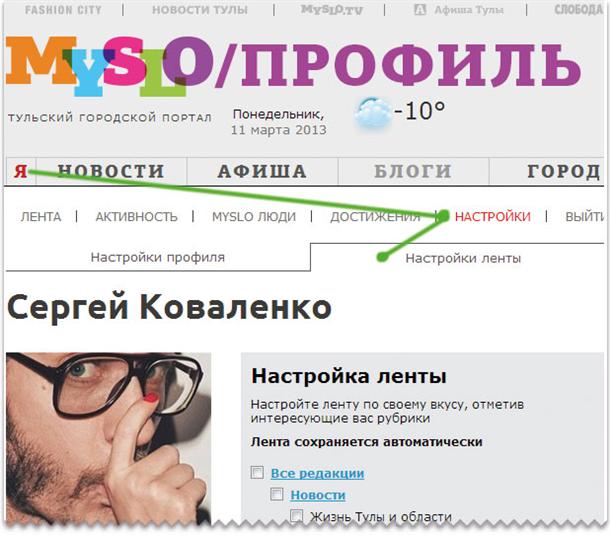Open the ГОРОД menu section
The height and width of the screenshot is (535, 612).
click(x=563, y=171)
